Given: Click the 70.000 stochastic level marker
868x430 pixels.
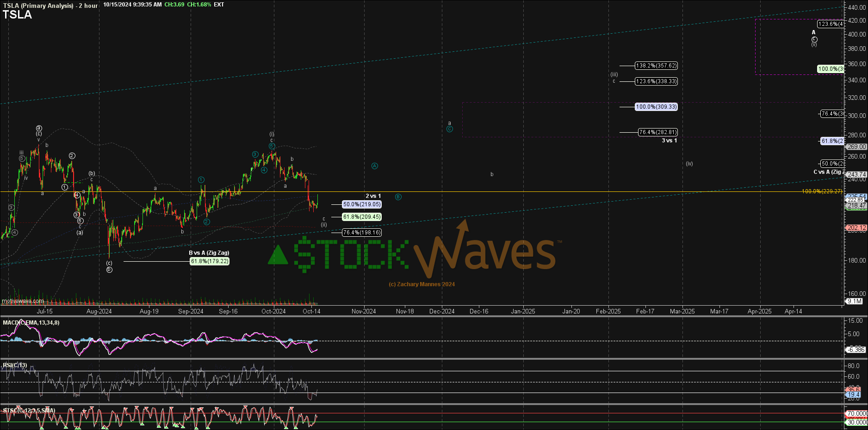Looking at the screenshot, I should (857, 414).
